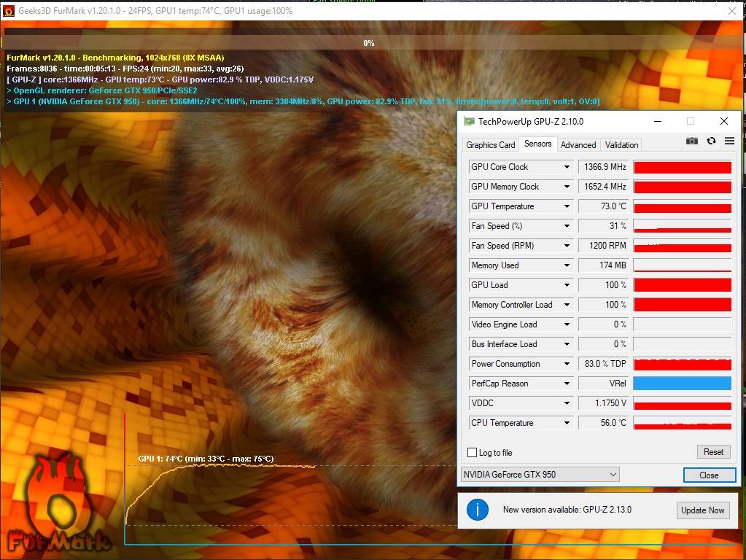Click the blue info icon in update notice
This screenshot has height=560, width=746.
(x=477, y=510)
